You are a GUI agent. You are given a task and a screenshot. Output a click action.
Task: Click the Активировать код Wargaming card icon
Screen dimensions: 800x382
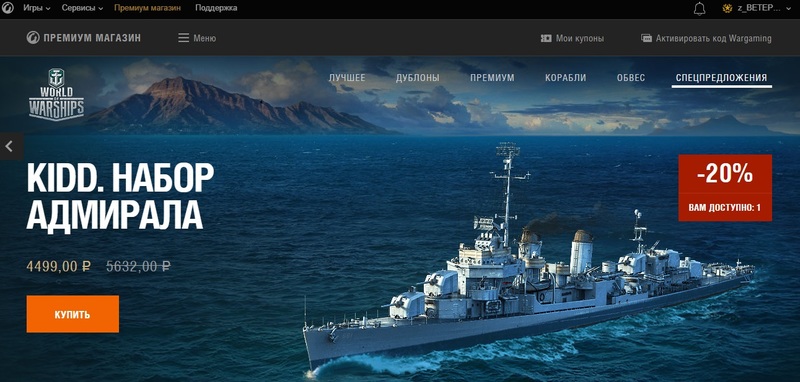click(646, 38)
